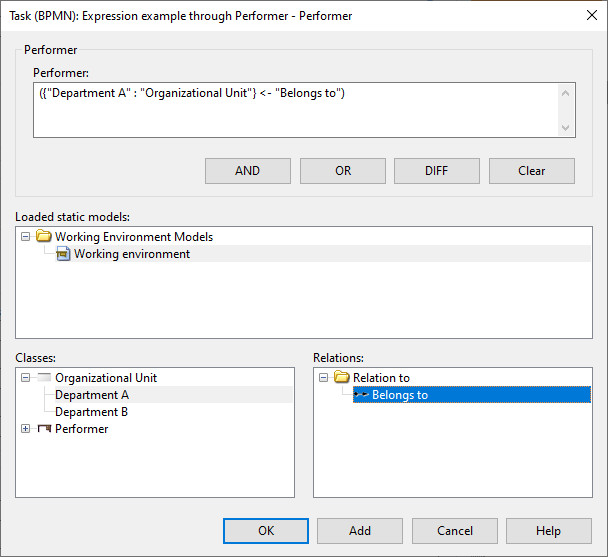Collapse the Relation to tree node
The image size is (608, 557).
(323, 378)
